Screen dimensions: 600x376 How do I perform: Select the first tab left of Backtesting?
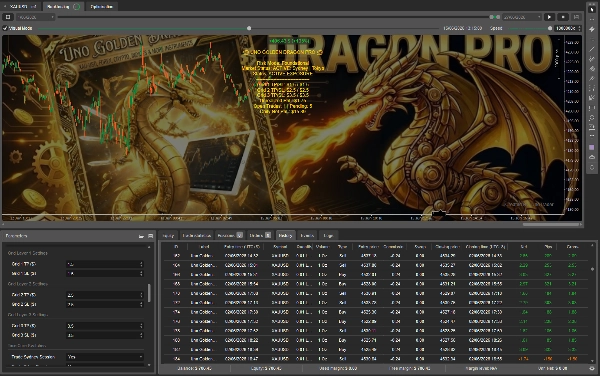[x=21, y=7]
